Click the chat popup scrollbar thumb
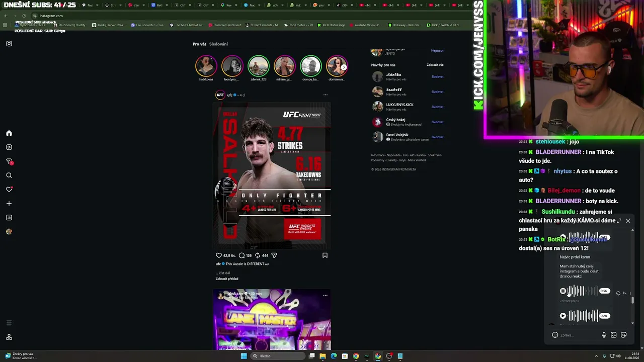Viewport: 644px width, 362px height. (x=633, y=300)
